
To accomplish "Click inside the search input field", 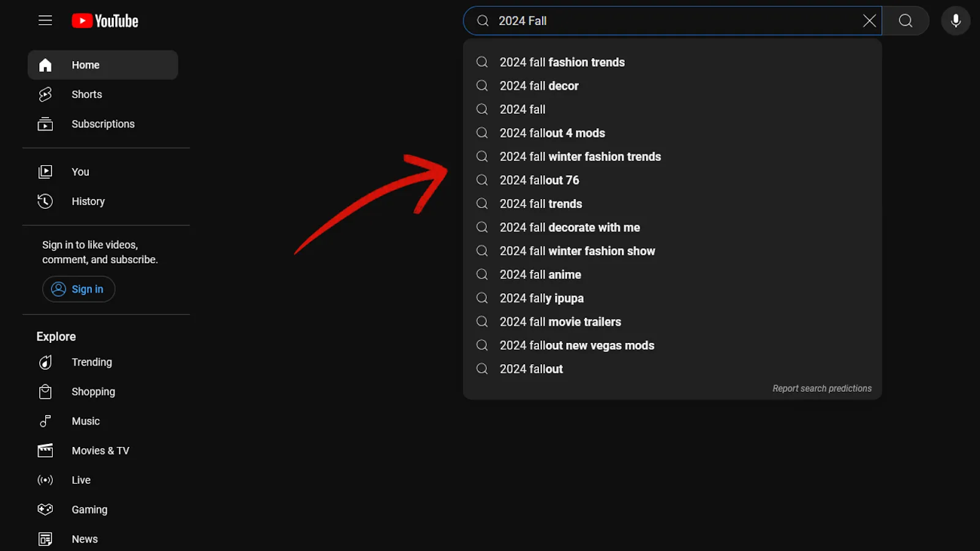I will (674, 21).
